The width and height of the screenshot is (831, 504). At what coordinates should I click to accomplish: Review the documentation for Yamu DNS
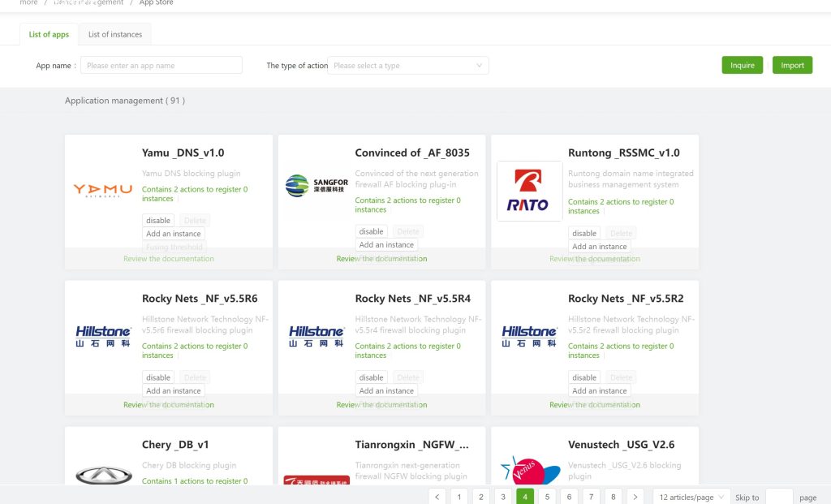[x=169, y=259]
